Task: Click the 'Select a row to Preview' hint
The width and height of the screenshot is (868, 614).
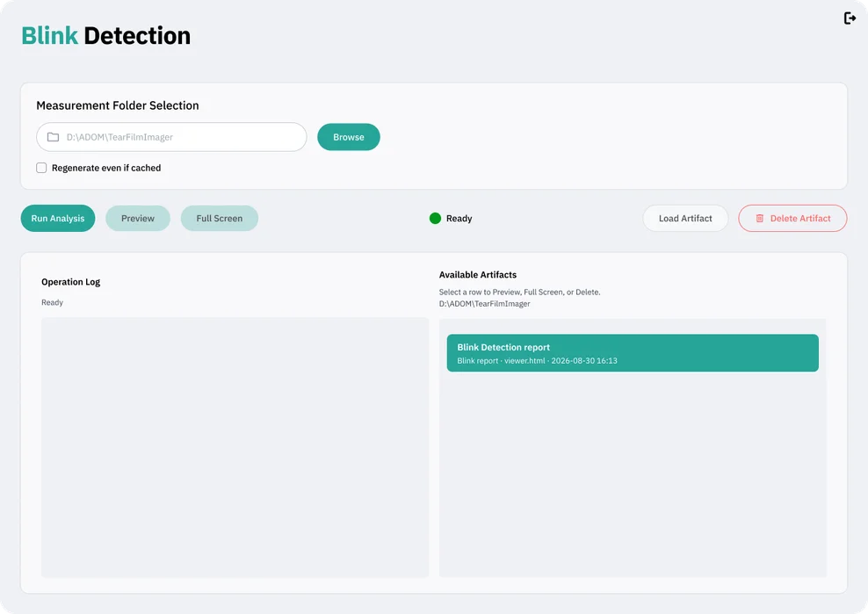Action: [519, 292]
